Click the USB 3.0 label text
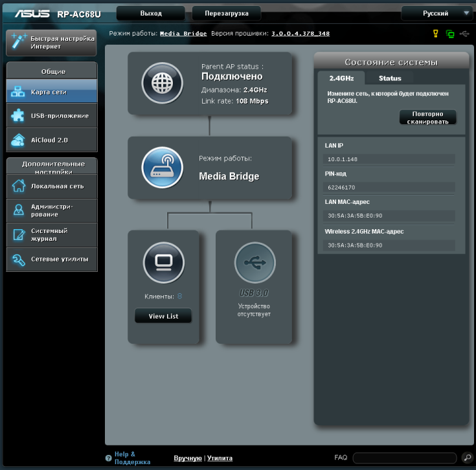 pyautogui.click(x=254, y=293)
